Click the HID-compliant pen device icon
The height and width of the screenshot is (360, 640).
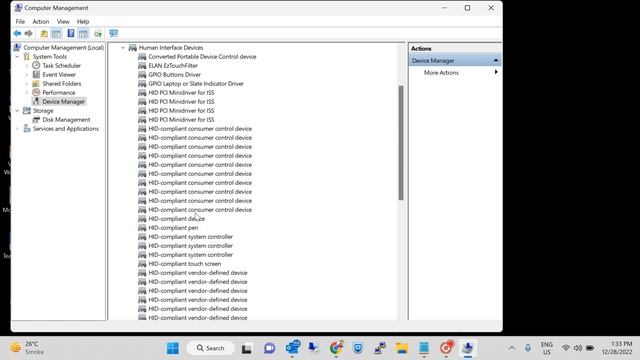click(142, 228)
